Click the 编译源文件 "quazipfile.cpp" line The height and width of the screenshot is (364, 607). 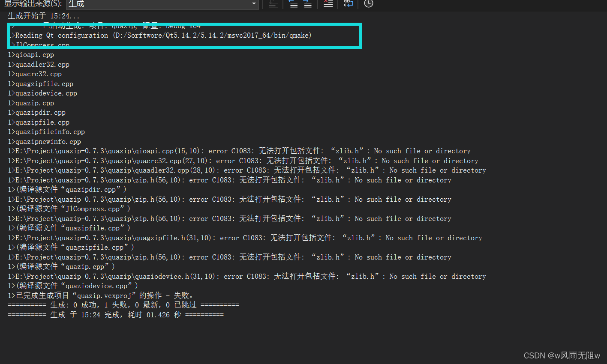[69, 228]
